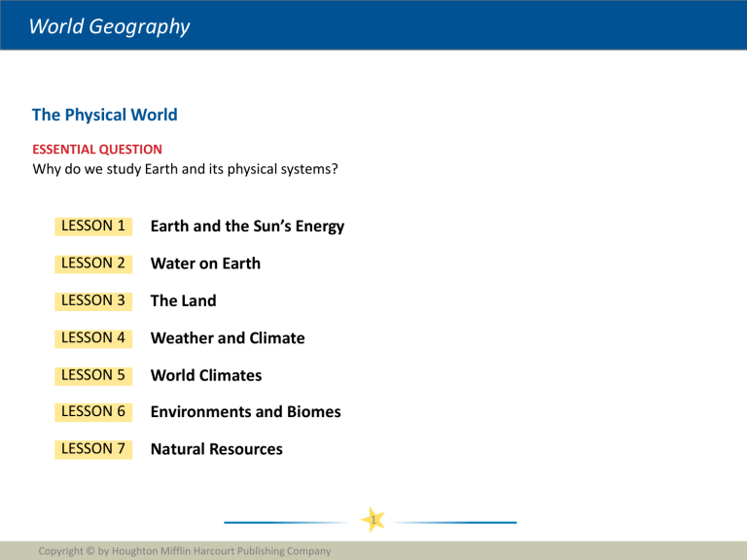Screen dimensions: 747x560
Task: Go to Water on Earth lesson
Action: 205,263
